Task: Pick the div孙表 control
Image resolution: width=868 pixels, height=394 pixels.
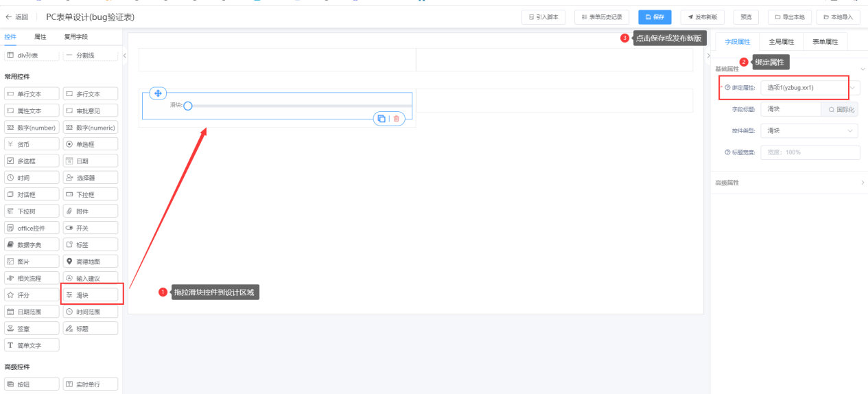Action: pyautogui.click(x=32, y=55)
